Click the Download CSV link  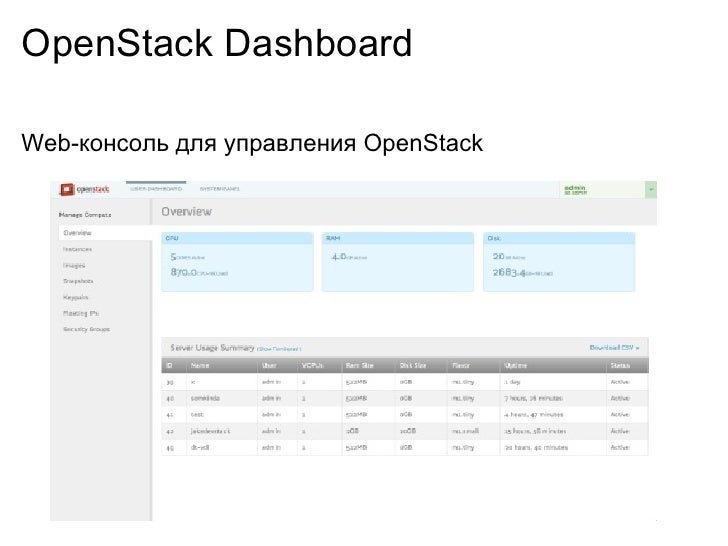[614, 347]
